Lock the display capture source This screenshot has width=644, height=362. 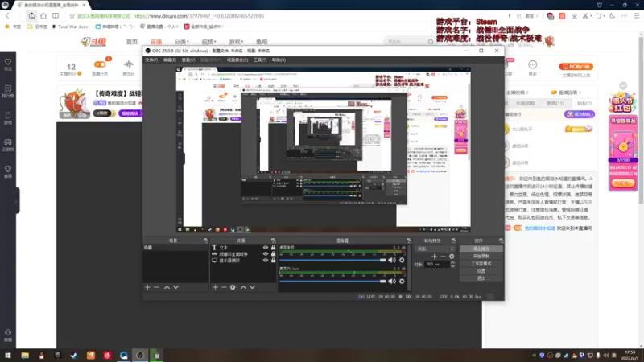(x=273, y=260)
